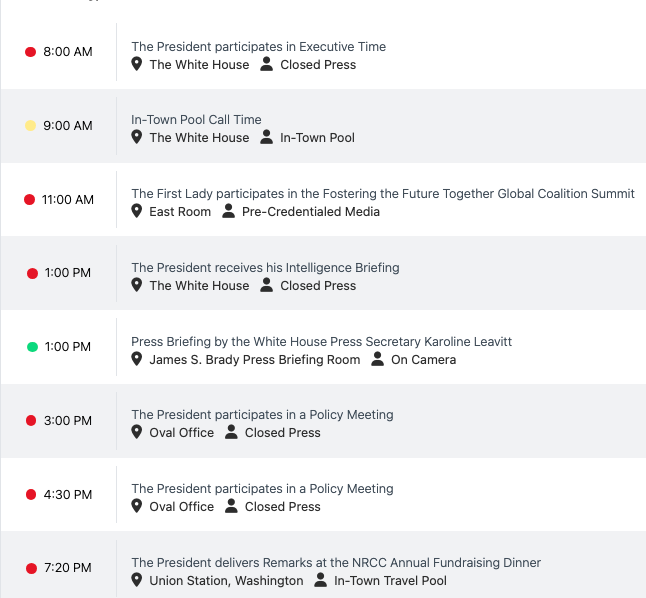Click location pin icon beside Union Station, Washington
646x598 pixels.
point(137,580)
